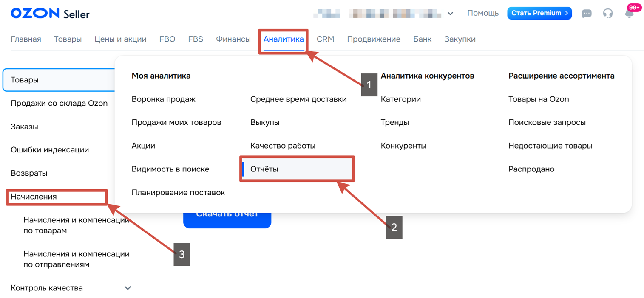Choose Поисковые запросы from the menu

(x=547, y=122)
